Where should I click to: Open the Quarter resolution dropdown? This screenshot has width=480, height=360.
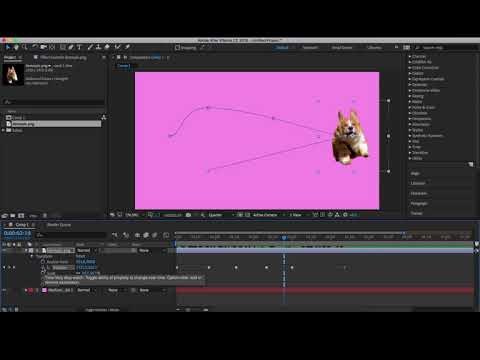click(220, 215)
